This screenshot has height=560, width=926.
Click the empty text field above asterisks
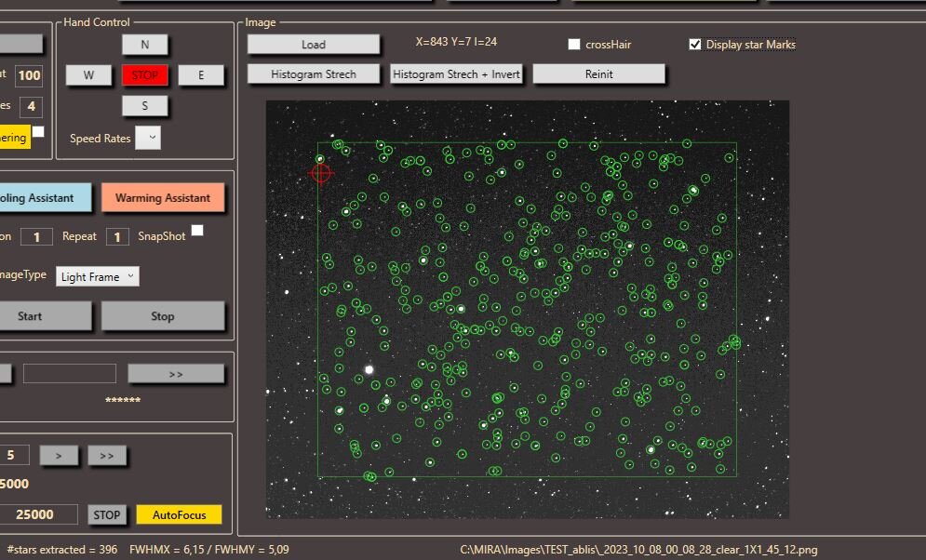(70, 374)
